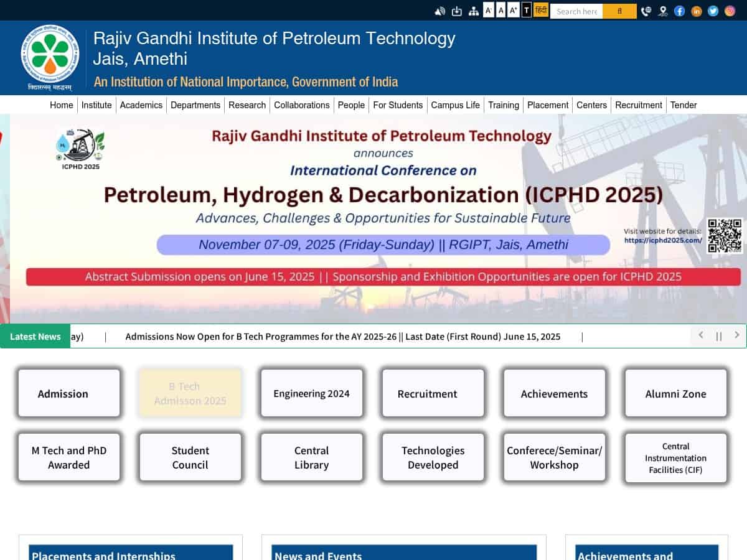Open the Campus Life menu
Image resolution: width=747 pixels, height=560 pixels.
point(456,105)
